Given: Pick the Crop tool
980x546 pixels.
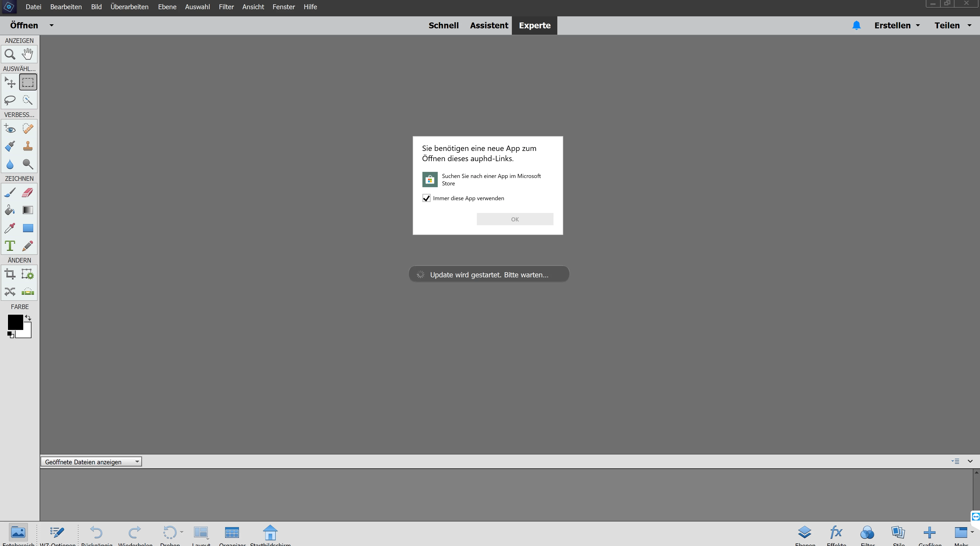Looking at the screenshot, I should point(10,274).
